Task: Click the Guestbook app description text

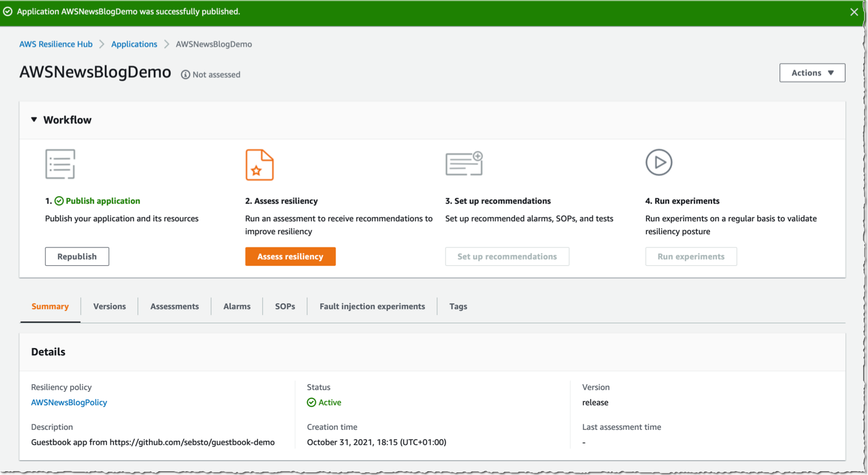Action: 153,442
